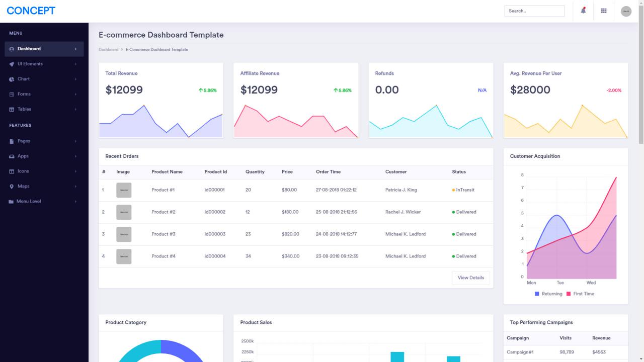Open the notifications bell icon
The height and width of the screenshot is (362, 644).
[583, 11]
